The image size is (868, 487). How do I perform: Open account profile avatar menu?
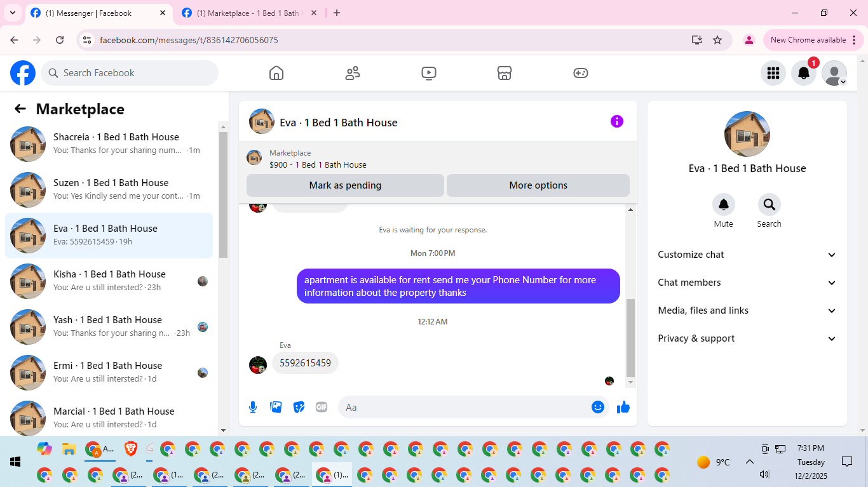(x=834, y=73)
